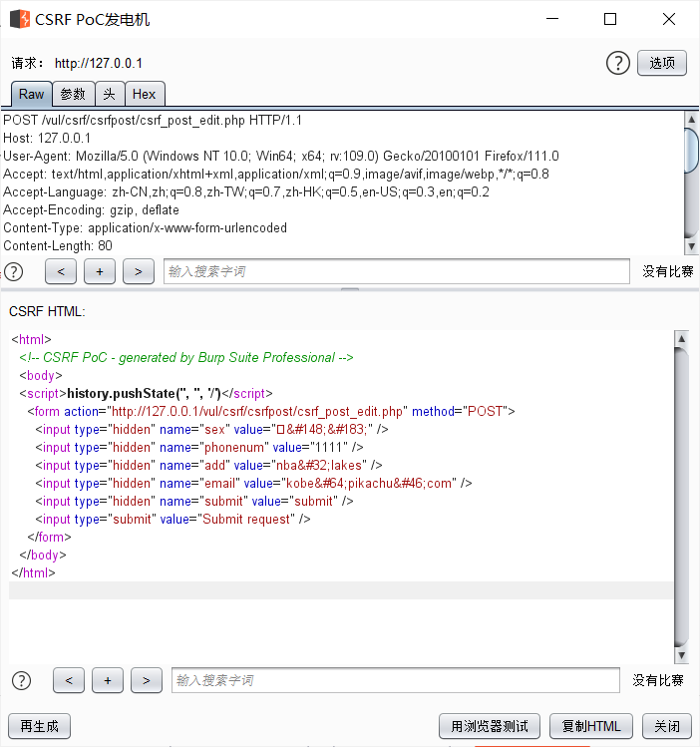This screenshot has height=747, width=700.
Task: Click the hidden input named add line
Action: (x=208, y=465)
